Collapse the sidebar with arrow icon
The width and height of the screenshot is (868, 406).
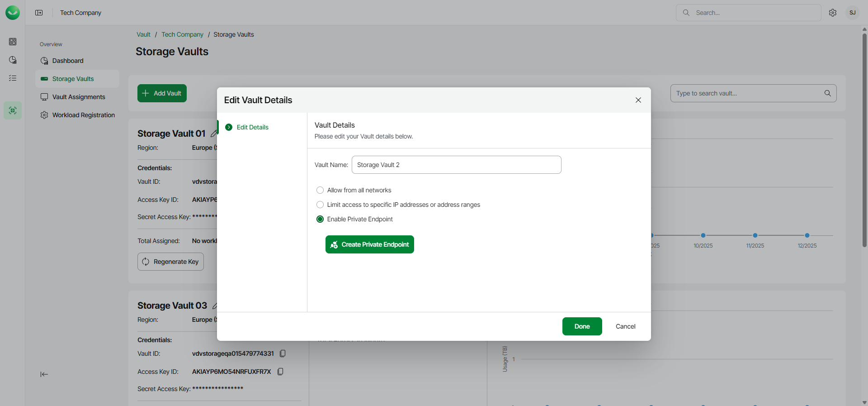44,374
